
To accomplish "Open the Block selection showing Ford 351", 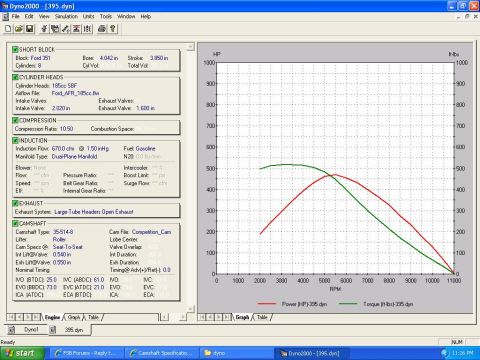I will click(41, 58).
